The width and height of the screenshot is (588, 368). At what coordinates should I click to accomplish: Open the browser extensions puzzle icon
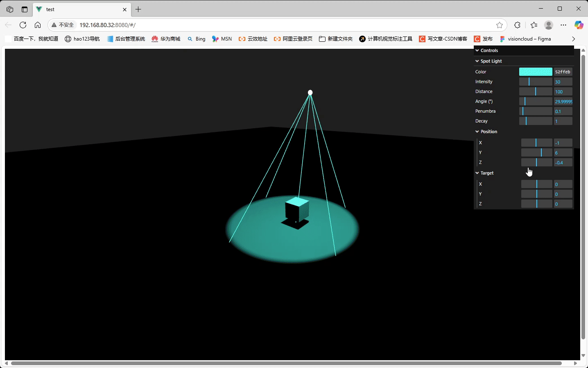[517, 25]
